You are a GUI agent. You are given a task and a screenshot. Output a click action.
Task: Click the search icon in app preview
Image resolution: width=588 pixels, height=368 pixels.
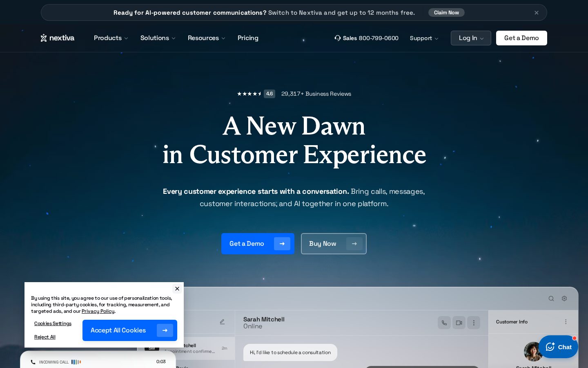[551, 298]
